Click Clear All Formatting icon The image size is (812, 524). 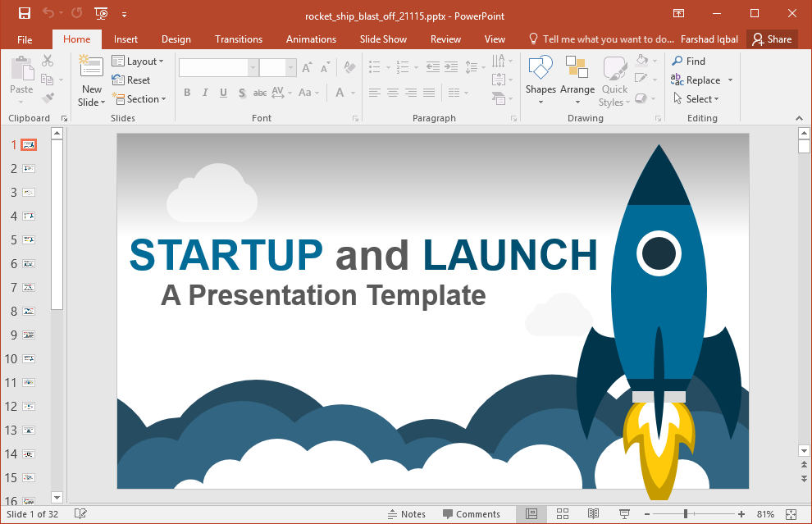click(349, 67)
